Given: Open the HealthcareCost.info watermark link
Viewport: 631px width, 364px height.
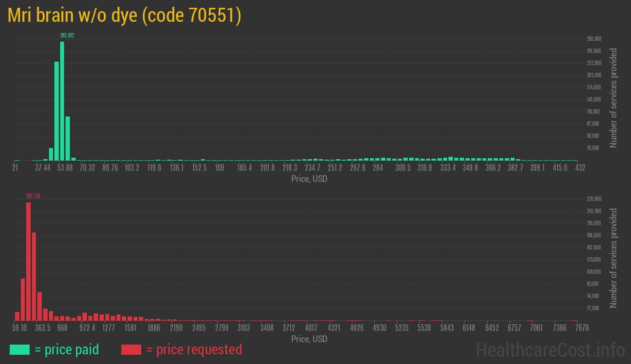Looking at the screenshot, I should pyautogui.click(x=550, y=349).
